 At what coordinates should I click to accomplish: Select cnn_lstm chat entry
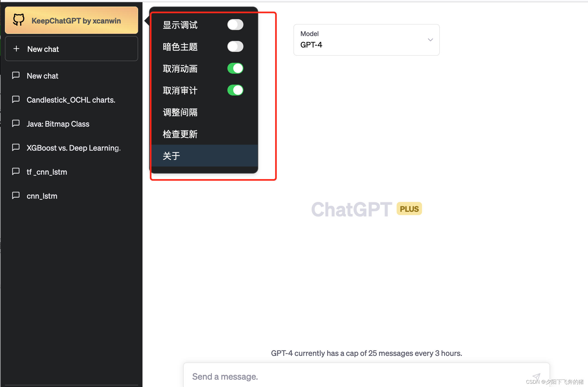[42, 196]
